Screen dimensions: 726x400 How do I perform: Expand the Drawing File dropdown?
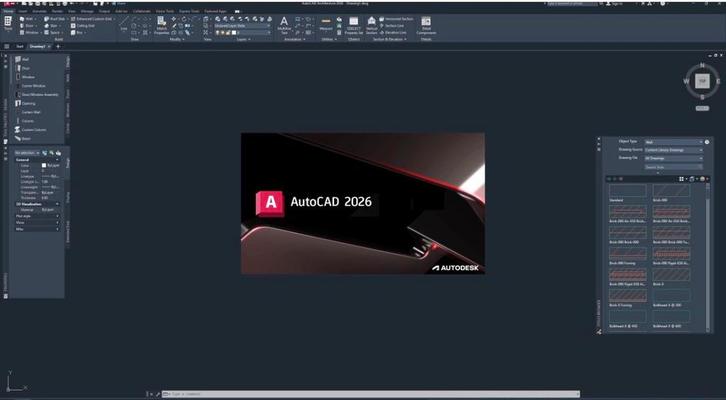tap(673, 158)
